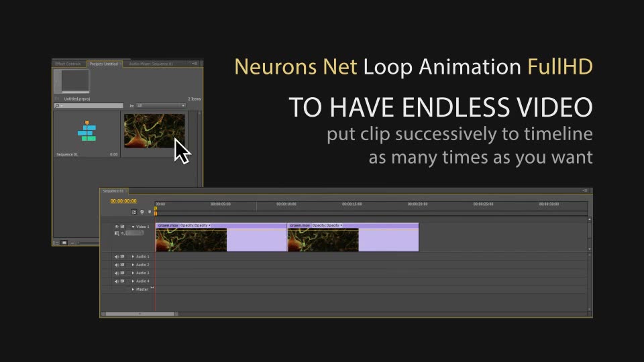Image resolution: width=644 pixels, height=362 pixels.
Task: Click the 00:00:00:00 timecode display
Action: coord(123,201)
